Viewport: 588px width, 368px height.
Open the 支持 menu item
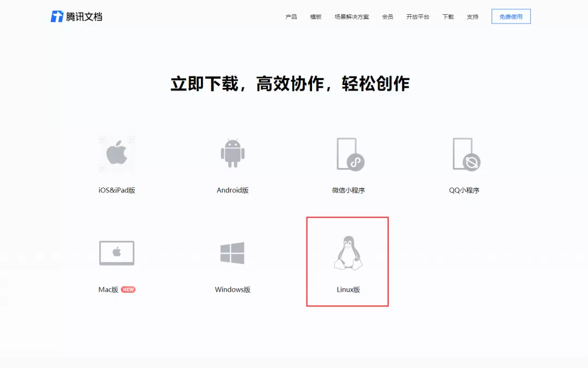click(473, 16)
